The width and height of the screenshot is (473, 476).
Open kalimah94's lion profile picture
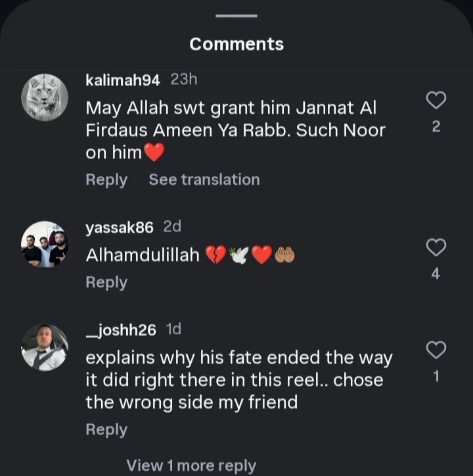pyautogui.click(x=45, y=97)
